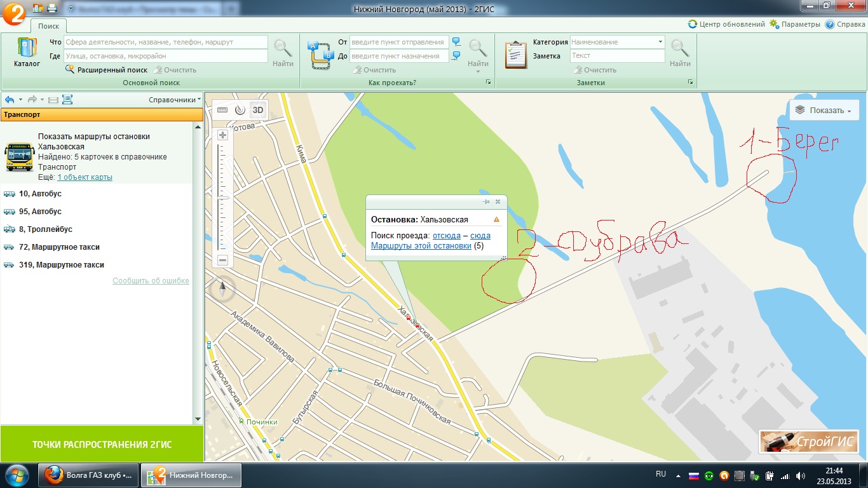
Task: Pick destination point on map marker icon
Action: pos(456,56)
